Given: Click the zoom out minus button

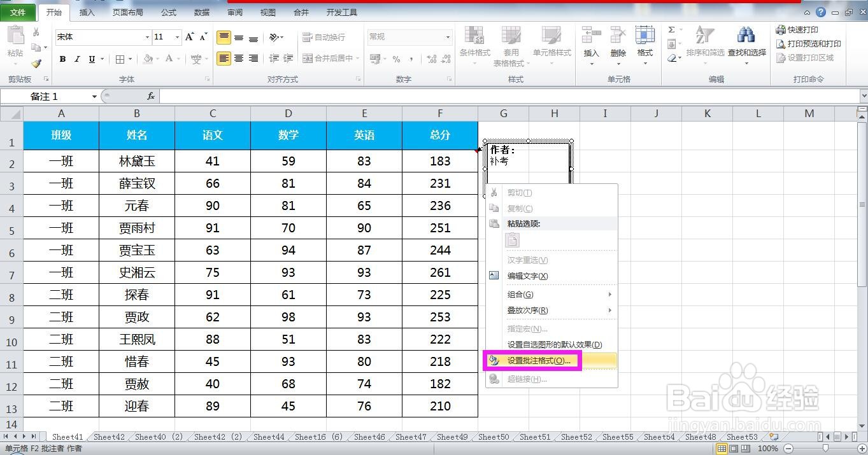Looking at the screenshot, I should coord(788,449).
